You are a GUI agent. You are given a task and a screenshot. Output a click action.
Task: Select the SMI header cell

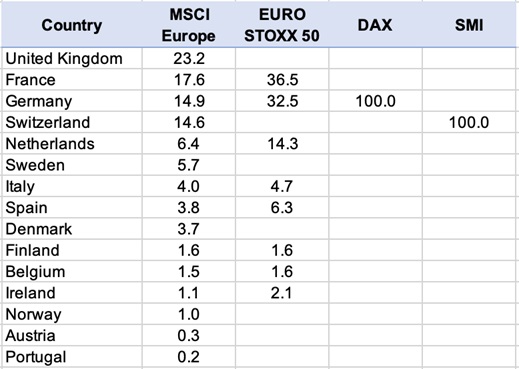click(469, 25)
